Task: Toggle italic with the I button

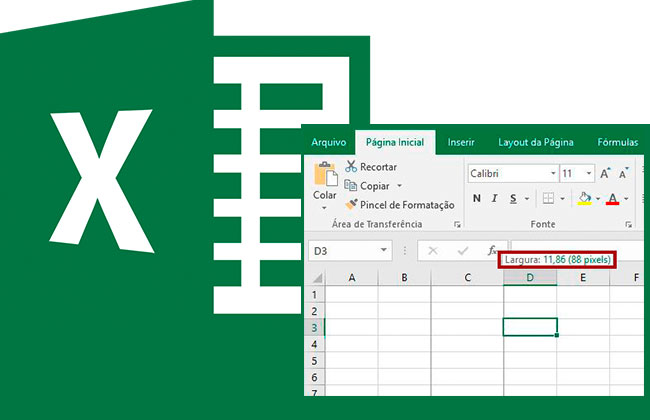Action: pos(494,199)
